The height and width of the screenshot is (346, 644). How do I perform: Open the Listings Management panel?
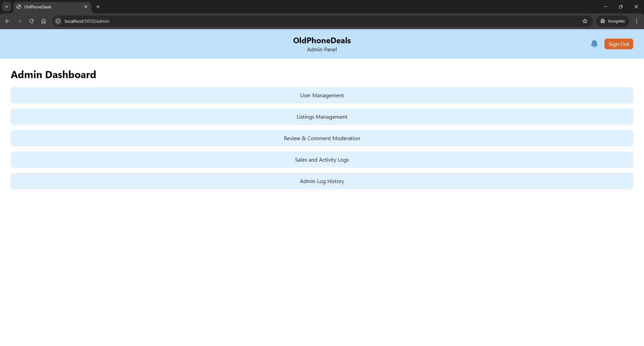(x=322, y=117)
